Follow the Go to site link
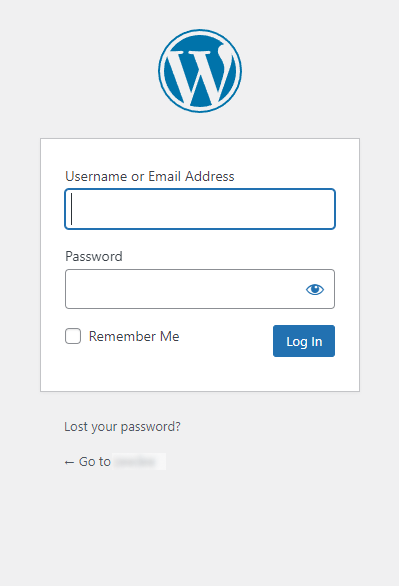Screen dimensions: 399x586 tap(115, 462)
